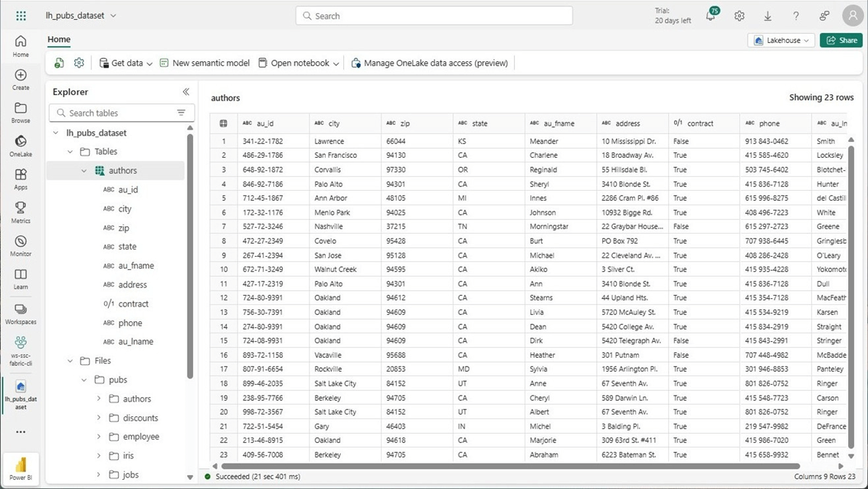
Task: Collapse the pubs folder
Action: click(84, 380)
